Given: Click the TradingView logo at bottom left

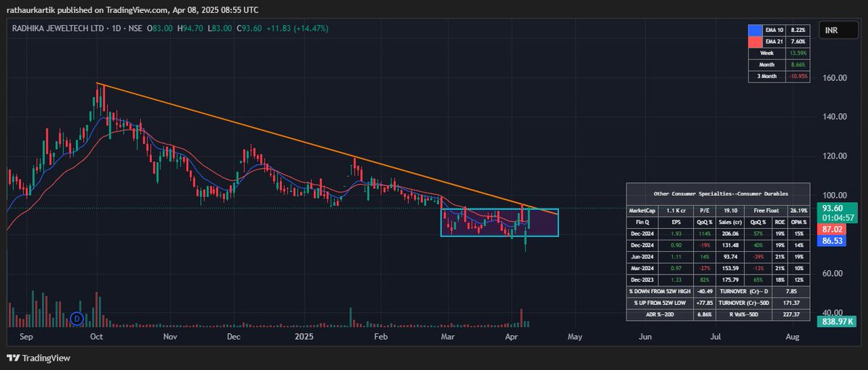Looking at the screenshot, I should 38,358.
